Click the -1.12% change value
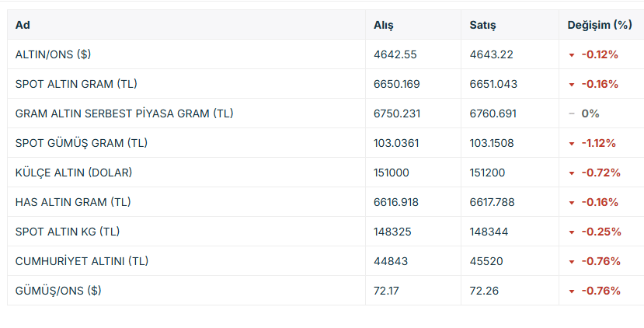 (598, 144)
